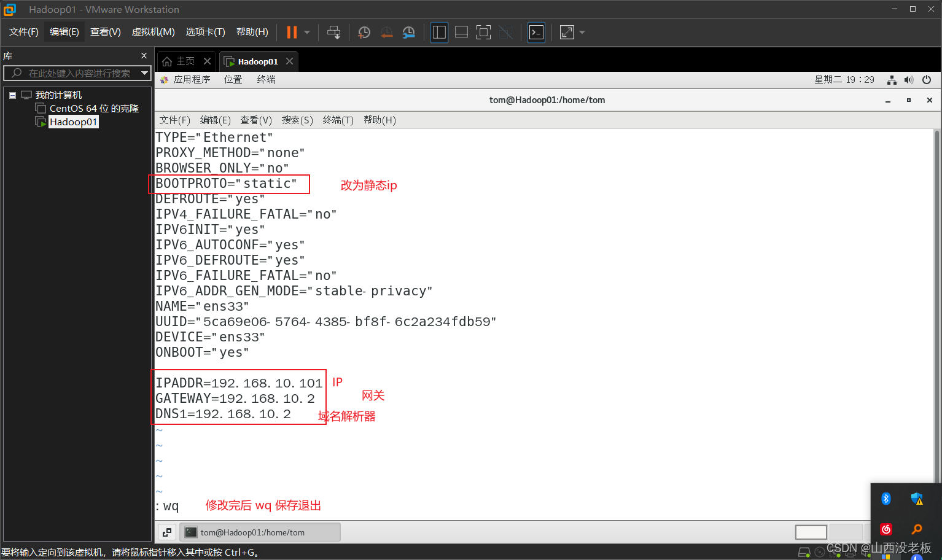Open the VMware 文件(F) menu
Viewport: 942px width, 560px height.
pos(24,32)
